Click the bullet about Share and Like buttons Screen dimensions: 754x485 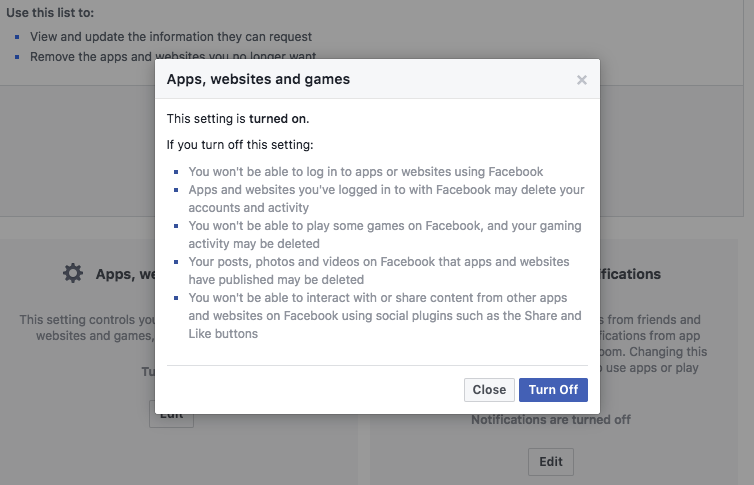384,316
